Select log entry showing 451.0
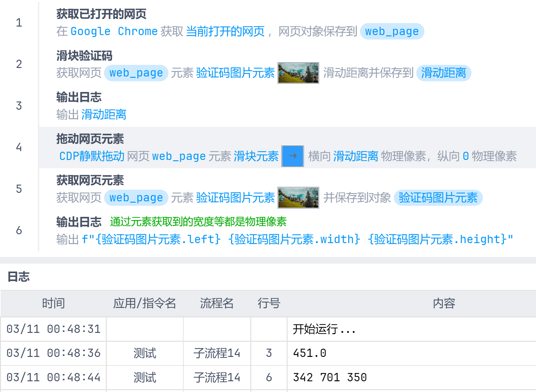Image resolution: width=536 pixels, height=392 pixels. coord(309,353)
